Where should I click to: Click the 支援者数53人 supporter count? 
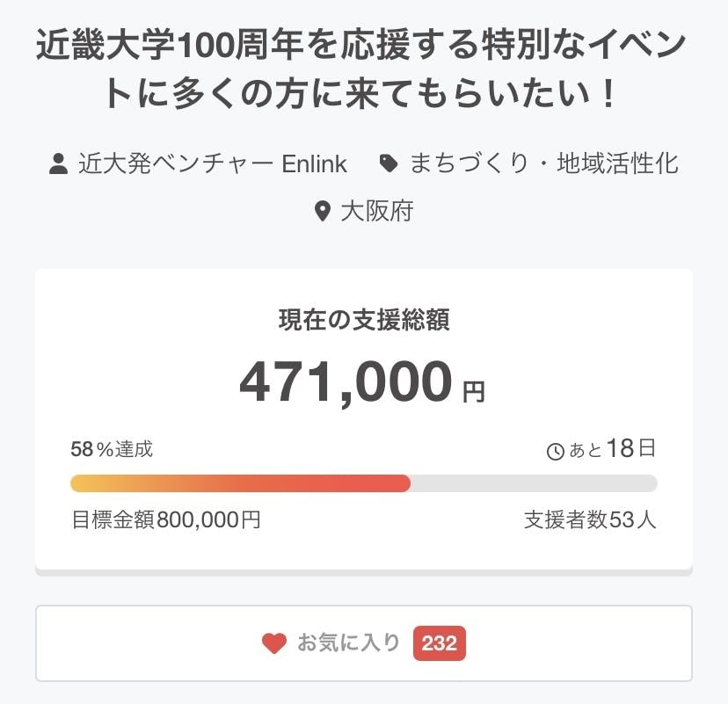(590, 519)
